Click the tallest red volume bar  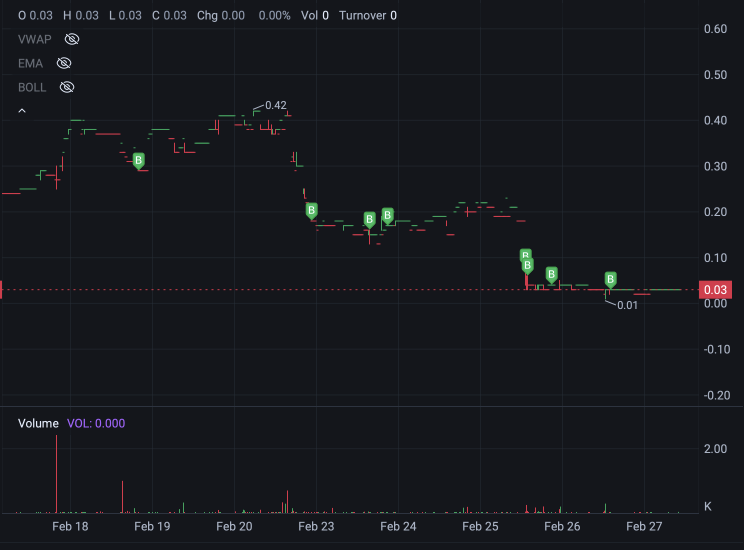[56, 474]
